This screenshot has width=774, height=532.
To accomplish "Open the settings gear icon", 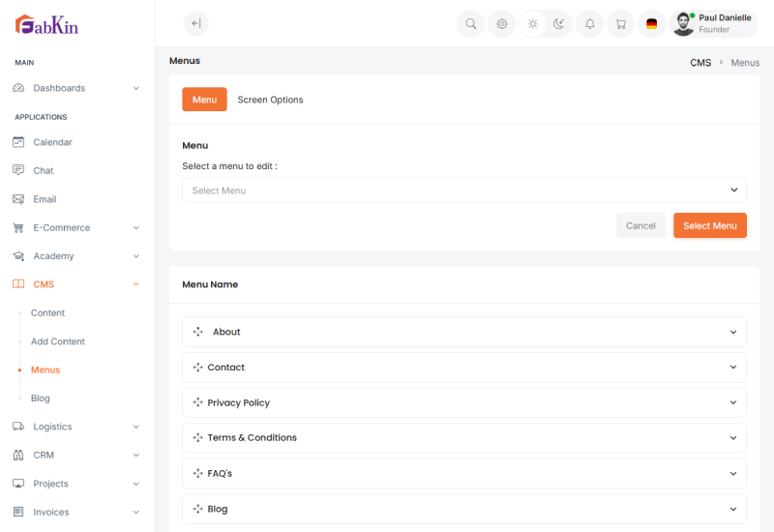I will pyautogui.click(x=501, y=24).
